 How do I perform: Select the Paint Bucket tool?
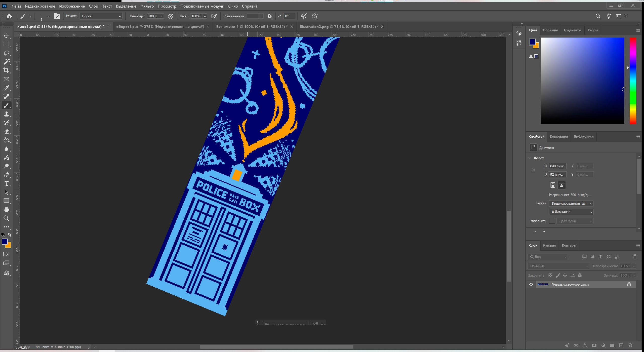(6, 140)
